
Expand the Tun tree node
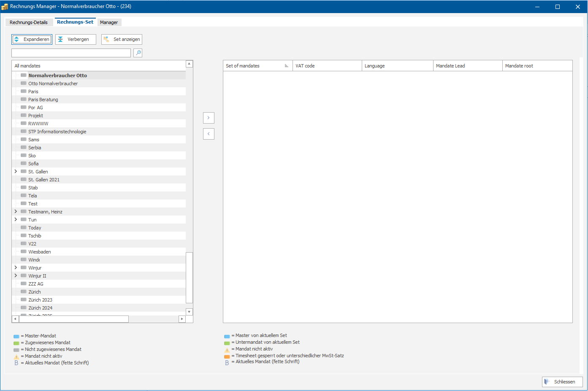(16, 219)
